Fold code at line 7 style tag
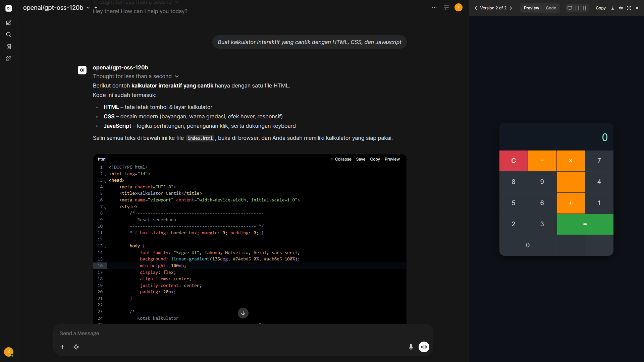Screen dimensions: 644x362 [x=105, y=208]
